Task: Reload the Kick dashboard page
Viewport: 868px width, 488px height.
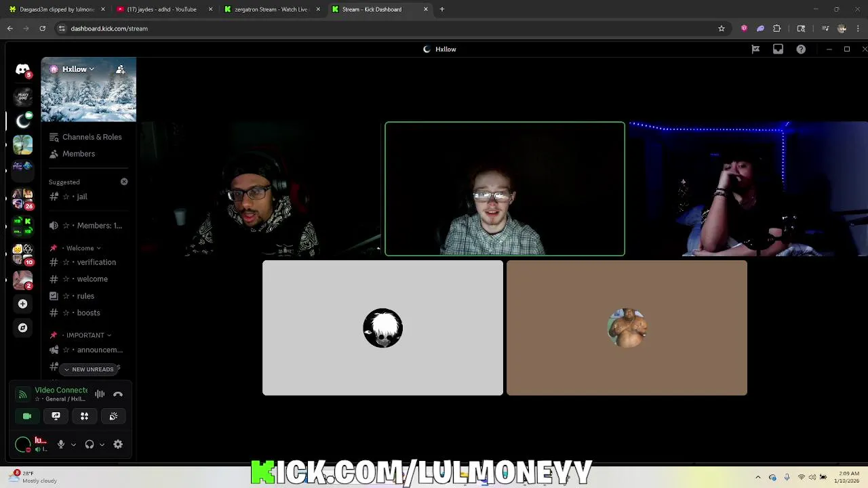Action: click(42, 28)
